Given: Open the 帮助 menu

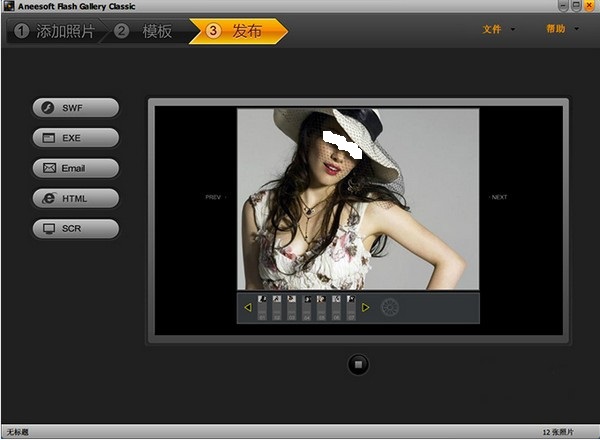Looking at the screenshot, I should click(x=556, y=29).
